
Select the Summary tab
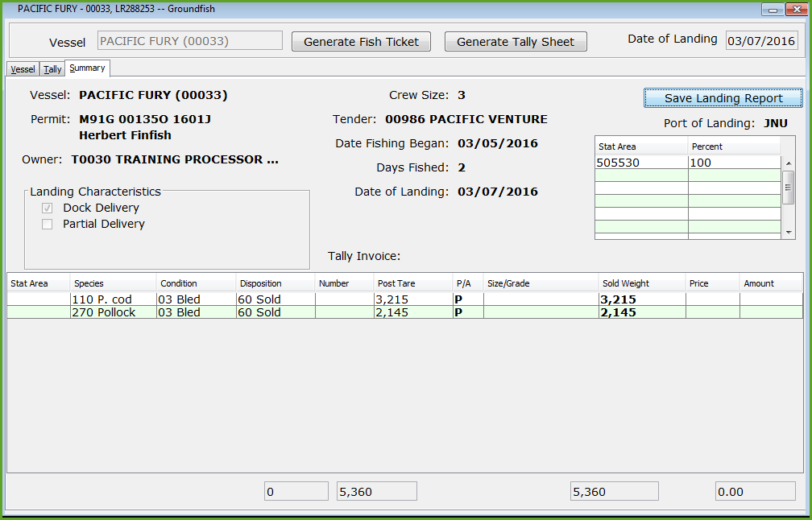[x=87, y=68]
